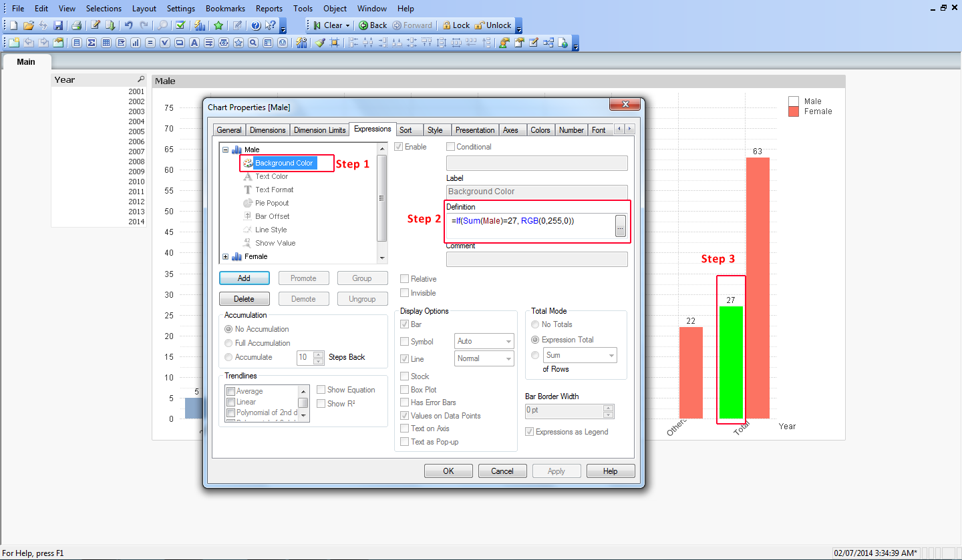The width and height of the screenshot is (962, 560).
Task: Click the OK button
Action: point(448,471)
